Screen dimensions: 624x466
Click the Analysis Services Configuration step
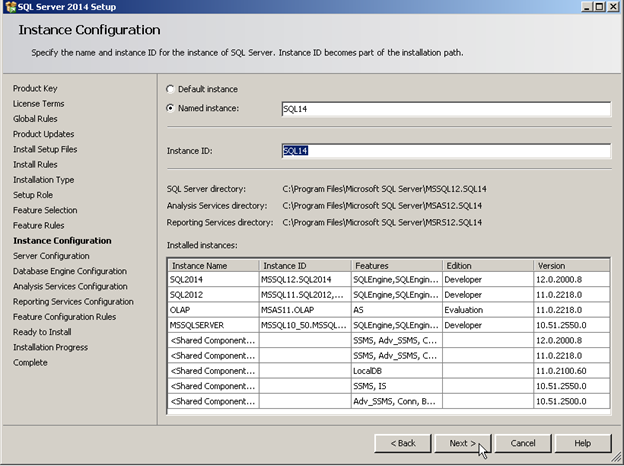coord(70,286)
